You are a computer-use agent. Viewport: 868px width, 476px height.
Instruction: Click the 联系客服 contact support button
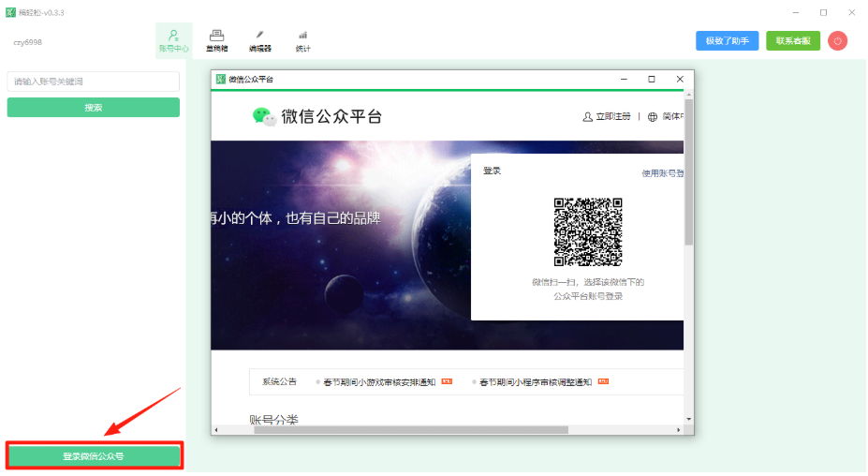tap(793, 40)
